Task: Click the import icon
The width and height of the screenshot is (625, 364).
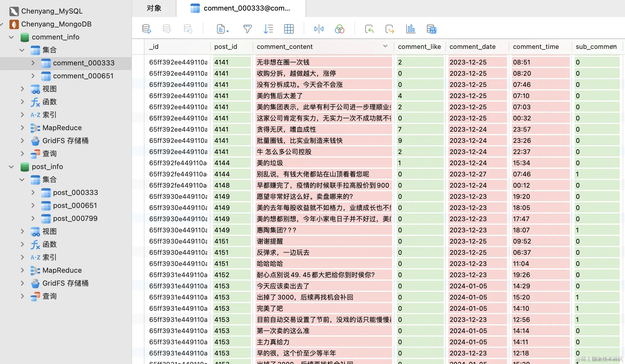Action: (369, 29)
